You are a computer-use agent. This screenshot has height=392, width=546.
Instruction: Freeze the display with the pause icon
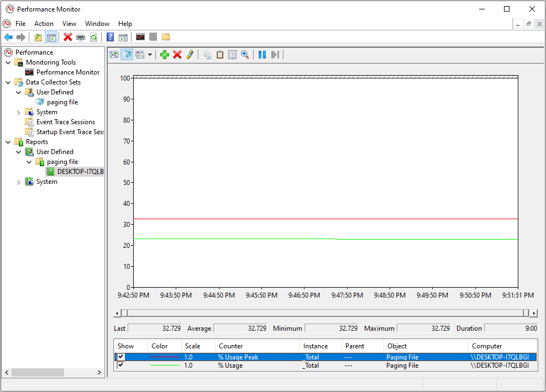point(262,54)
